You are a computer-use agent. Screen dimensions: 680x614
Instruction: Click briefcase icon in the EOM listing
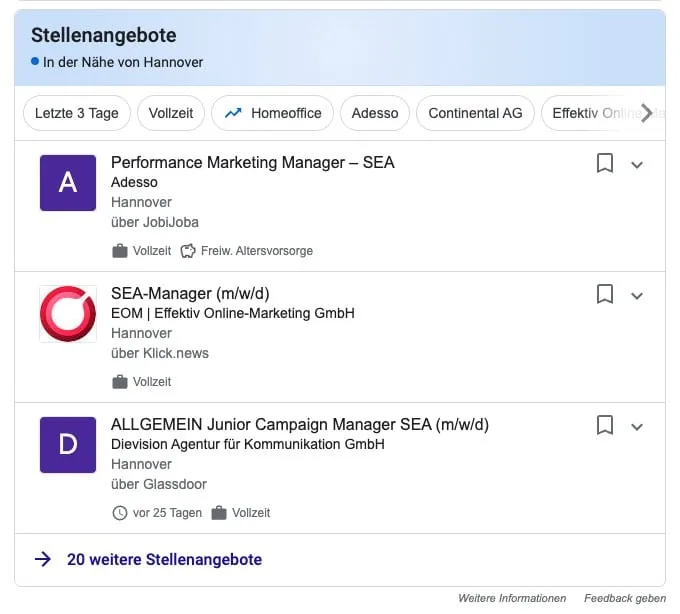click(x=120, y=382)
